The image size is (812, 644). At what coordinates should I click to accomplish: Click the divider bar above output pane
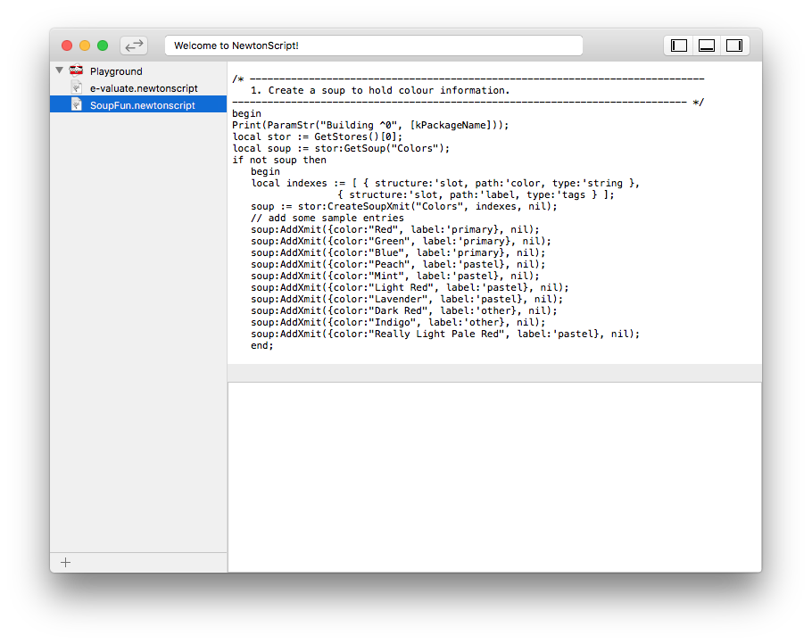pyautogui.click(x=494, y=373)
